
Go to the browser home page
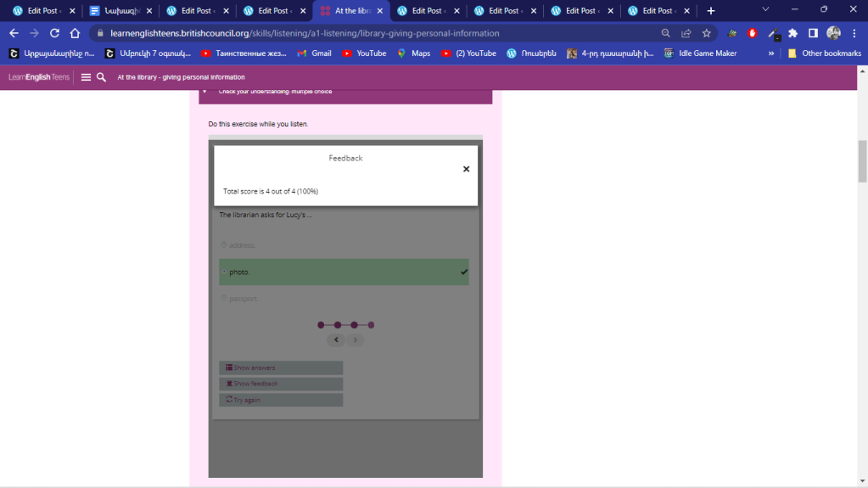click(x=75, y=33)
